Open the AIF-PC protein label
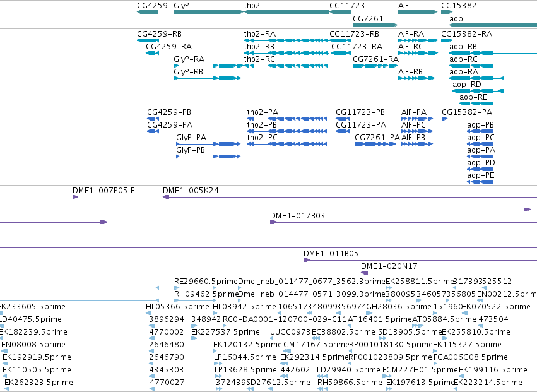The width and height of the screenshot is (537, 392). coord(413,125)
